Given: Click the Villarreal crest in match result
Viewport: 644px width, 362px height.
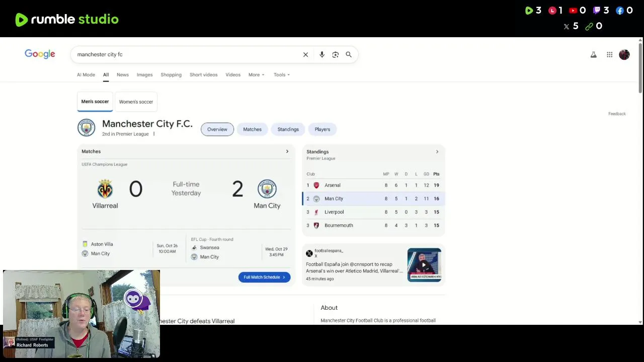Looking at the screenshot, I should [105, 189].
